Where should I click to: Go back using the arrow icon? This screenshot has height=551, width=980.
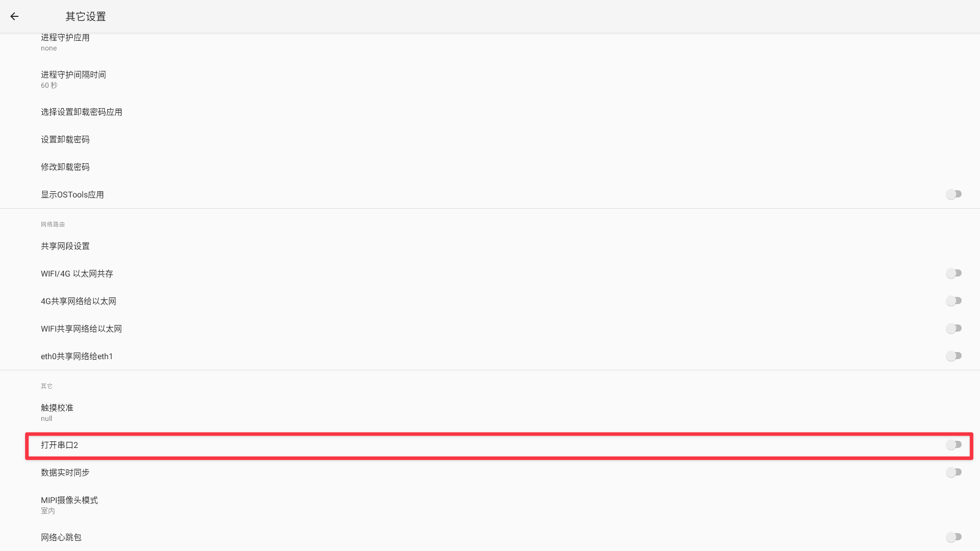14,16
